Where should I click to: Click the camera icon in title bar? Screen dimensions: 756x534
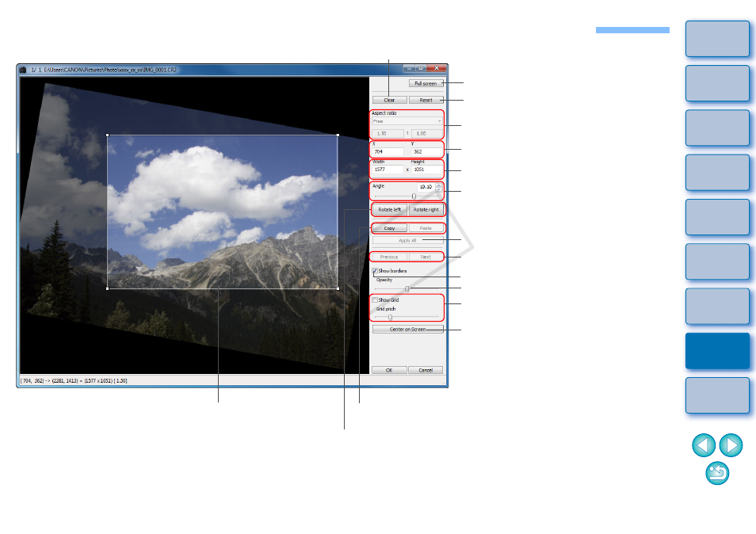coord(23,70)
